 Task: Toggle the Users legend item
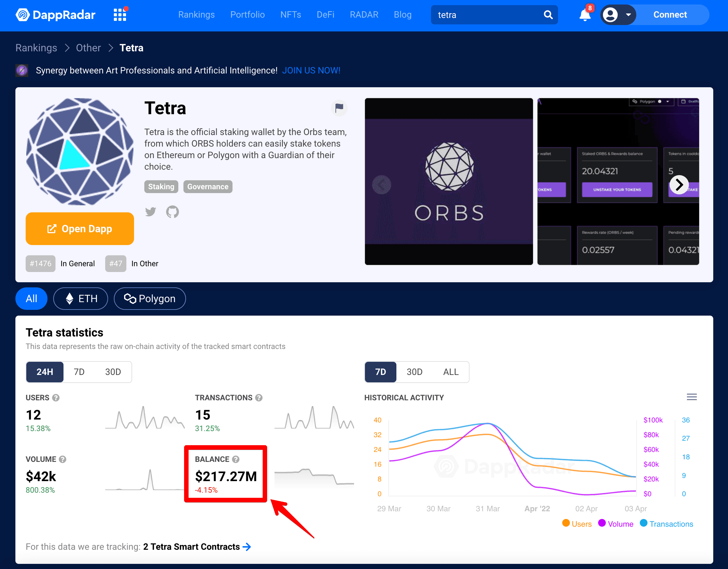point(577,524)
